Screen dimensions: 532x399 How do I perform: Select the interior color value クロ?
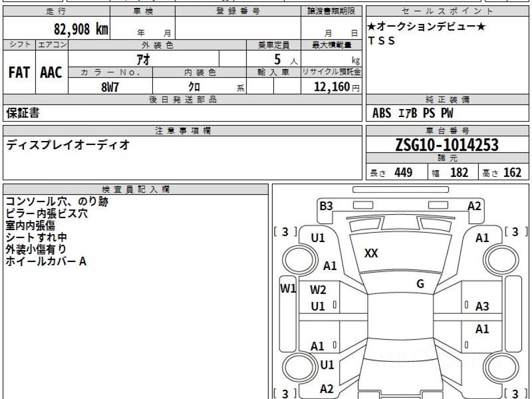click(x=194, y=87)
